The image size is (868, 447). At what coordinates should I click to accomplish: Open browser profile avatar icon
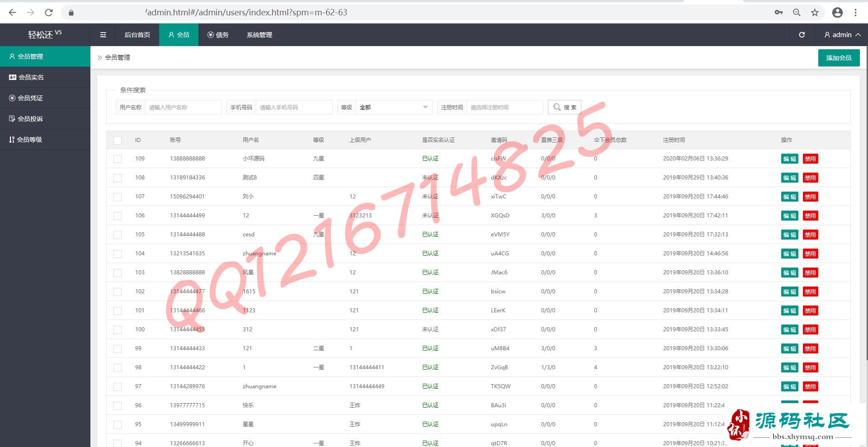tap(837, 13)
